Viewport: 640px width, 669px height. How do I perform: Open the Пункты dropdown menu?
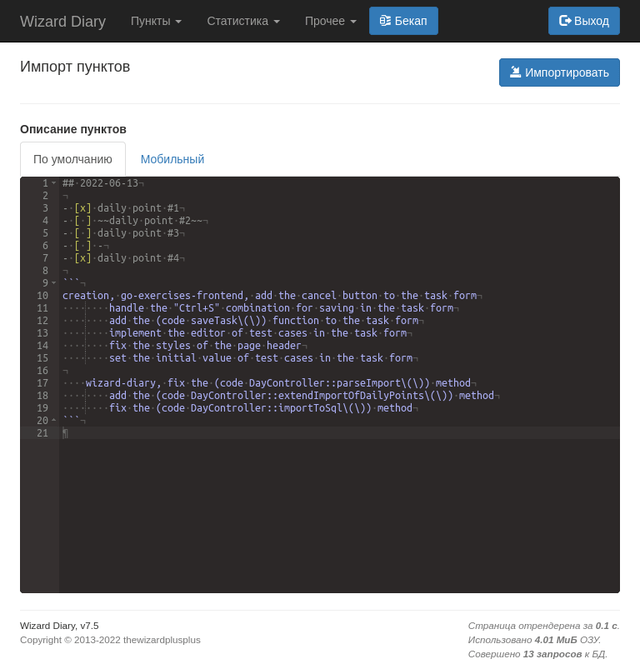pos(156,21)
